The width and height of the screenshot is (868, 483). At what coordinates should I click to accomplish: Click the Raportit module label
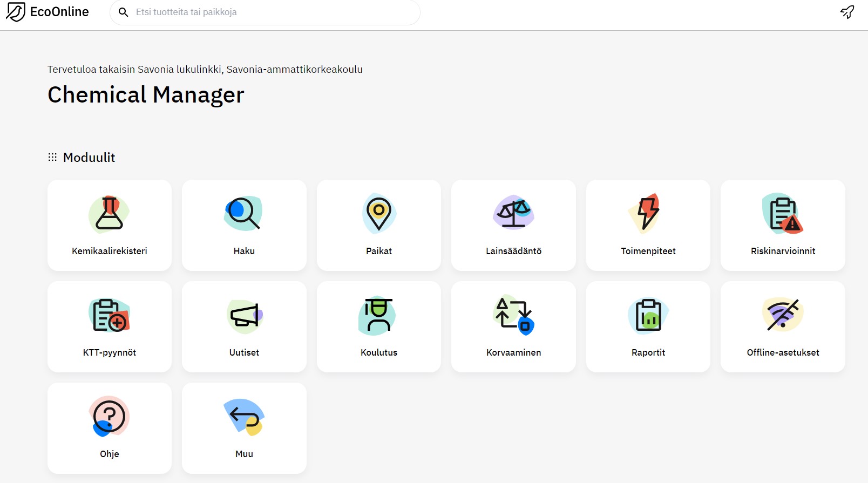pos(648,352)
